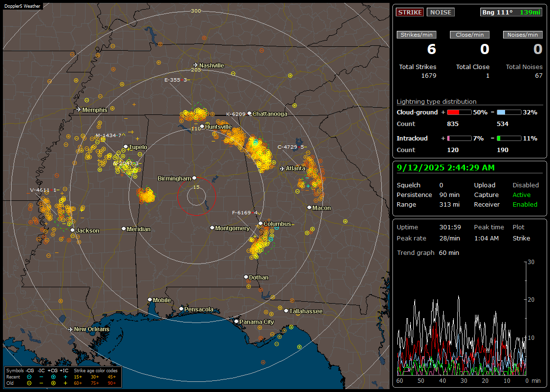Select storm cell label M-1434
The width and height of the screenshot is (550, 392).
click(111, 135)
